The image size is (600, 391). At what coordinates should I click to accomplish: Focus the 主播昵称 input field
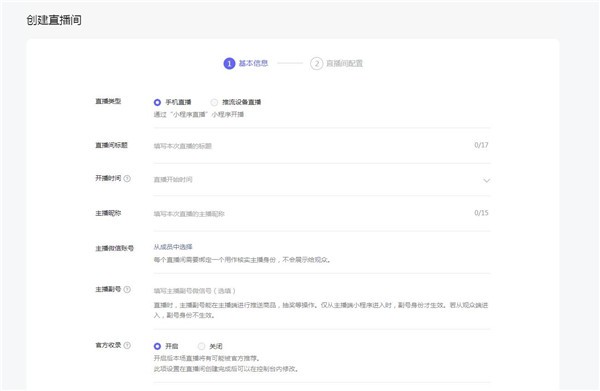[312, 214]
